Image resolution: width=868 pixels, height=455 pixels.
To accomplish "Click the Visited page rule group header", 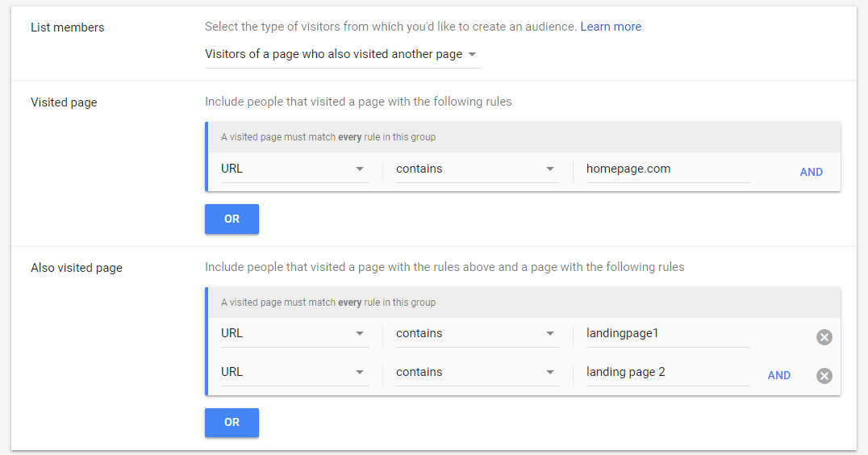I will 524,137.
